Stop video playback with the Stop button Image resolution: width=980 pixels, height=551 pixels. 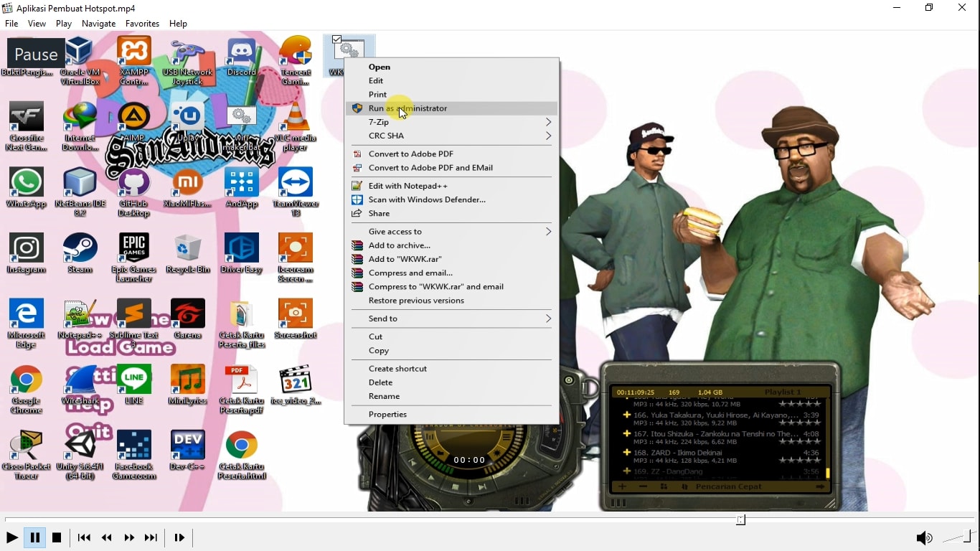57,537
